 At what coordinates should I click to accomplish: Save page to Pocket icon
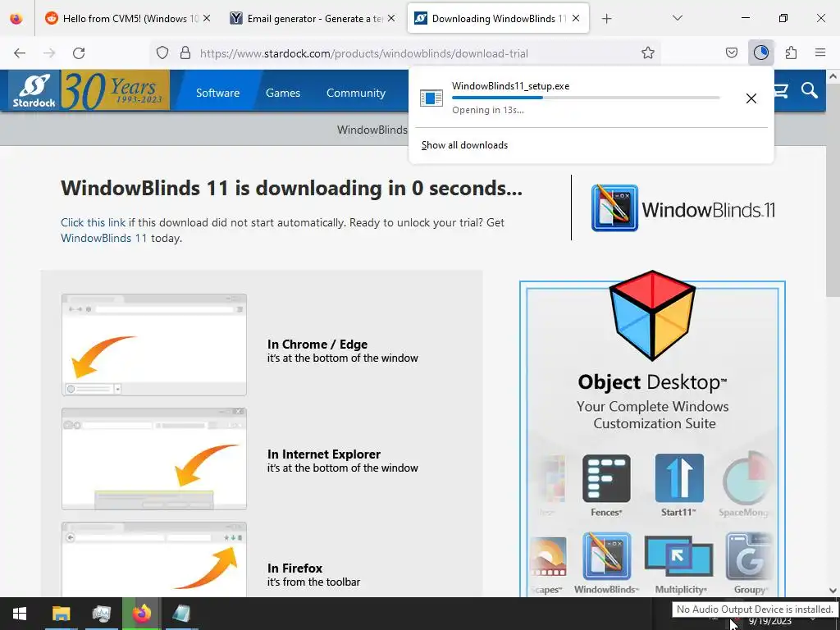click(x=732, y=53)
